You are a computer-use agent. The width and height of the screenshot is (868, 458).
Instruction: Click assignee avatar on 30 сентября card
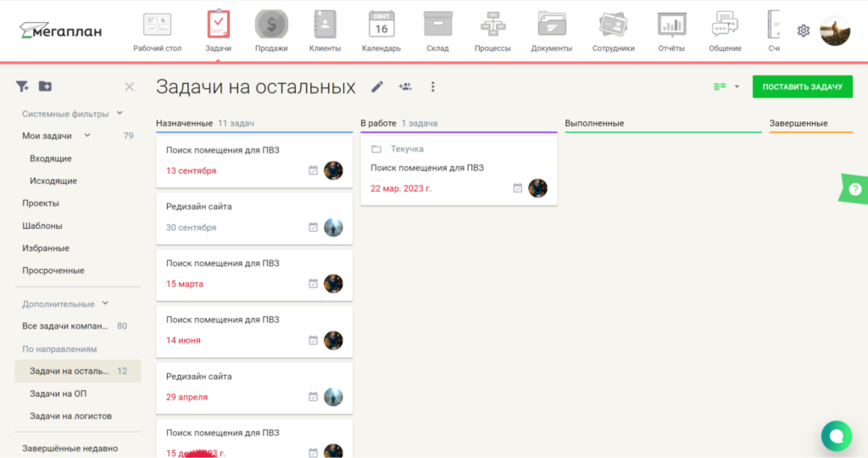tap(333, 227)
